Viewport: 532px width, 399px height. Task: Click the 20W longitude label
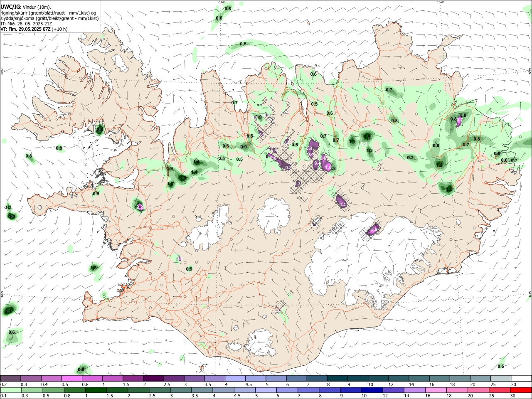pyautogui.click(x=221, y=2)
